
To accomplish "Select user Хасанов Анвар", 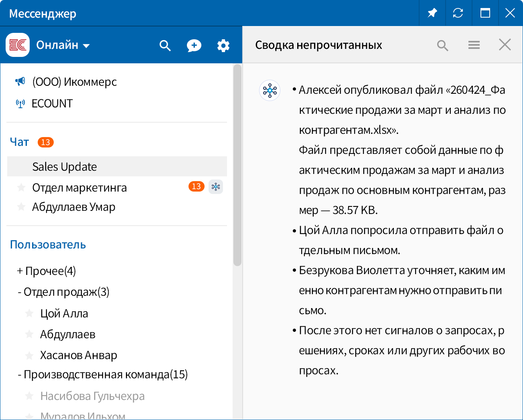I will click(x=79, y=355).
